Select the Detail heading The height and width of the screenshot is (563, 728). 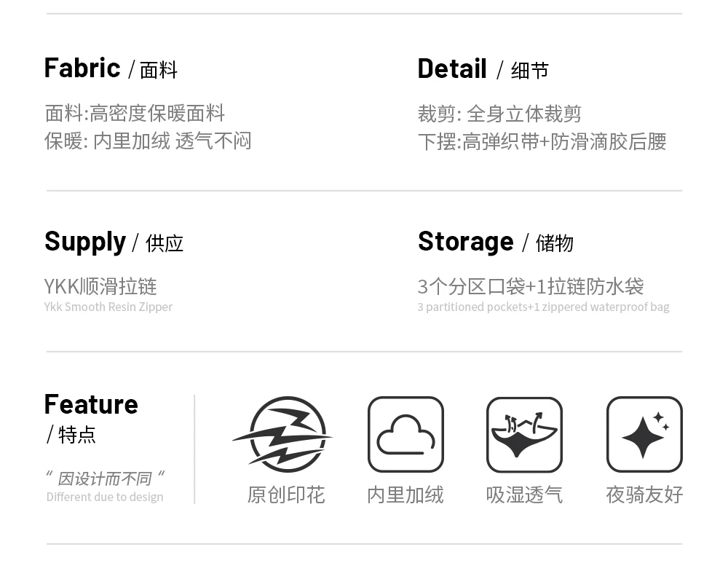(452, 69)
